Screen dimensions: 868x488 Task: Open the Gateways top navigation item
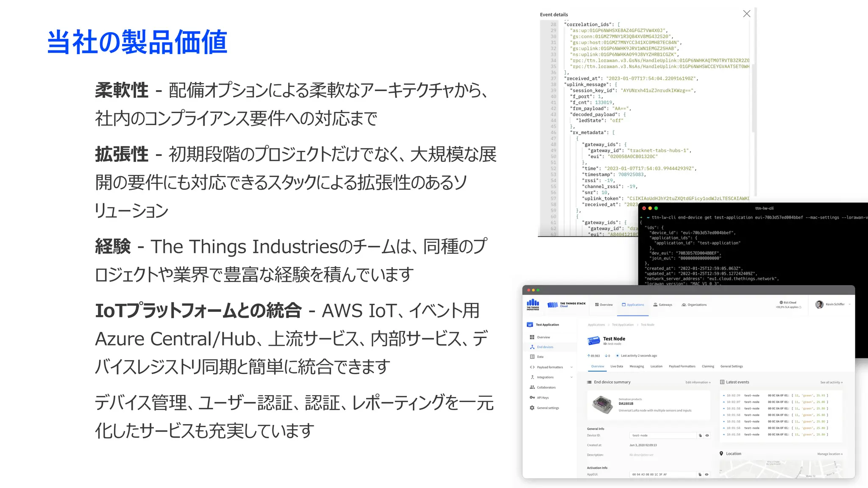[x=663, y=305]
